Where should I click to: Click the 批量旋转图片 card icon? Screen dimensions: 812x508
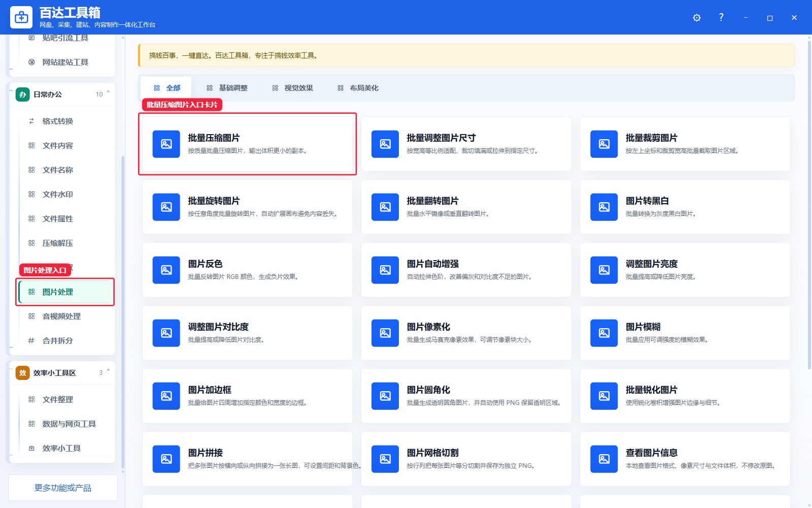(x=166, y=207)
